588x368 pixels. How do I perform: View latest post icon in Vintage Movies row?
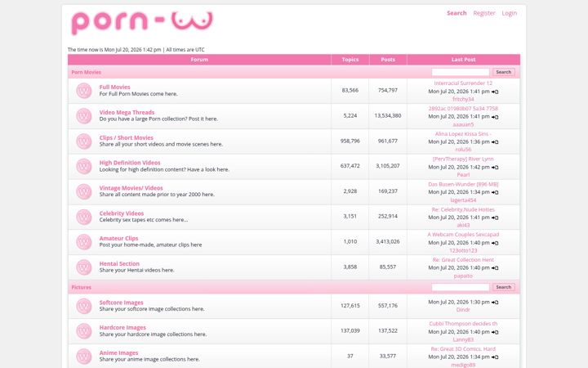click(495, 192)
